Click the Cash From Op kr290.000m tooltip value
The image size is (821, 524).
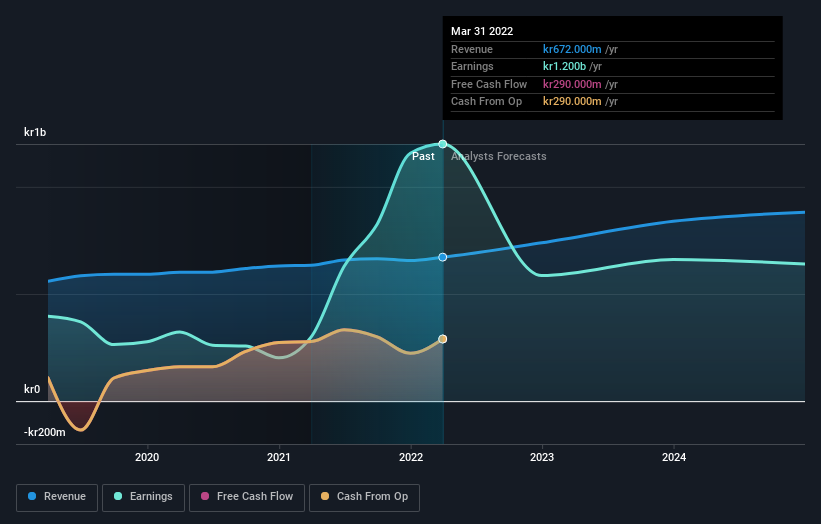pos(572,102)
